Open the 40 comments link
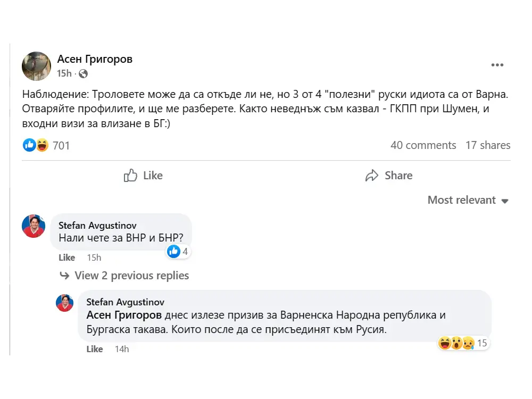 423,145
